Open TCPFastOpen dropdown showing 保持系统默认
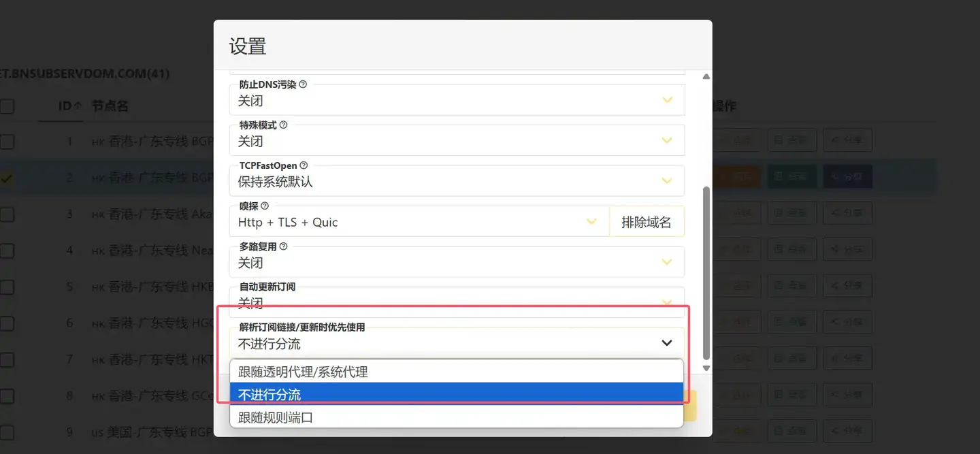The image size is (980, 454). pos(457,181)
